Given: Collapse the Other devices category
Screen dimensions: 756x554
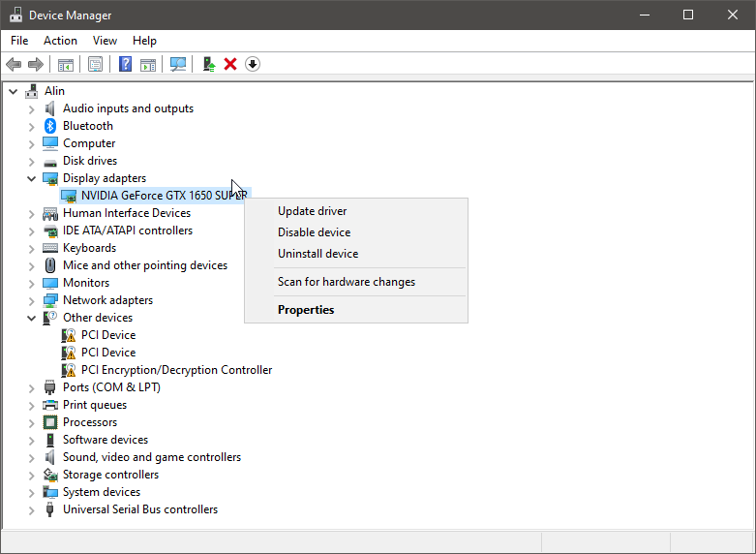Looking at the screenshot, I should coord(31,318).
